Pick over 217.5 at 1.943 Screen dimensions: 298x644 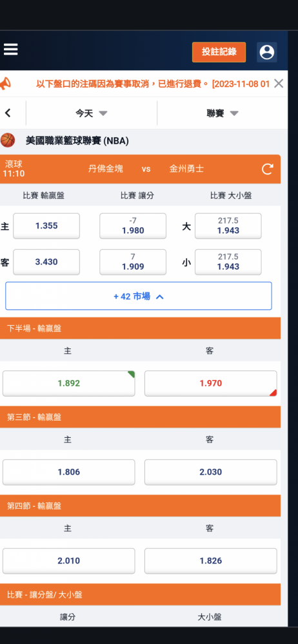tap(228, 226)
